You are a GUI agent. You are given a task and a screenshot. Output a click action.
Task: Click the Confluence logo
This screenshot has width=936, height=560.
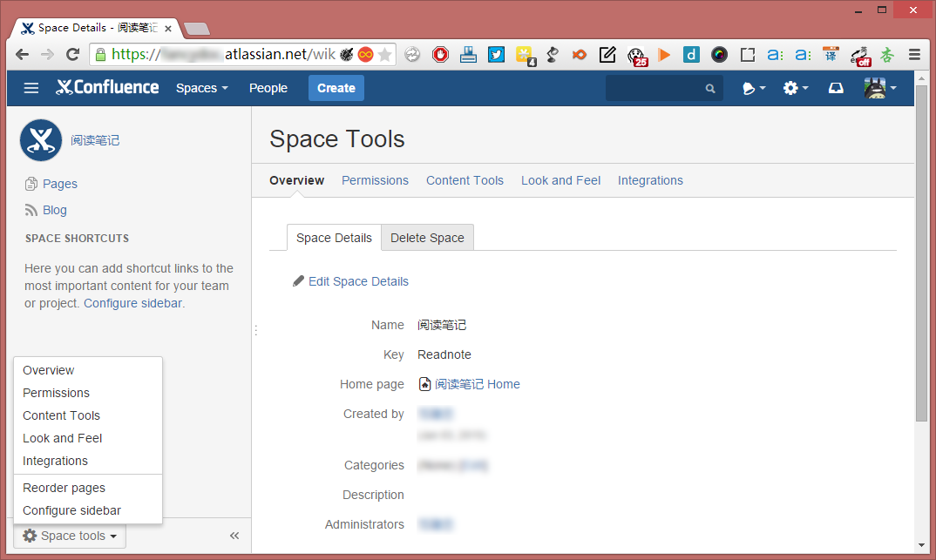coord(107,88)
